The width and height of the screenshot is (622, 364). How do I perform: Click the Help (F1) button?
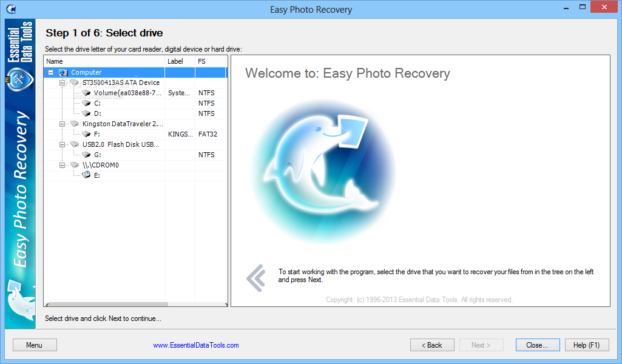coord(586,345)
